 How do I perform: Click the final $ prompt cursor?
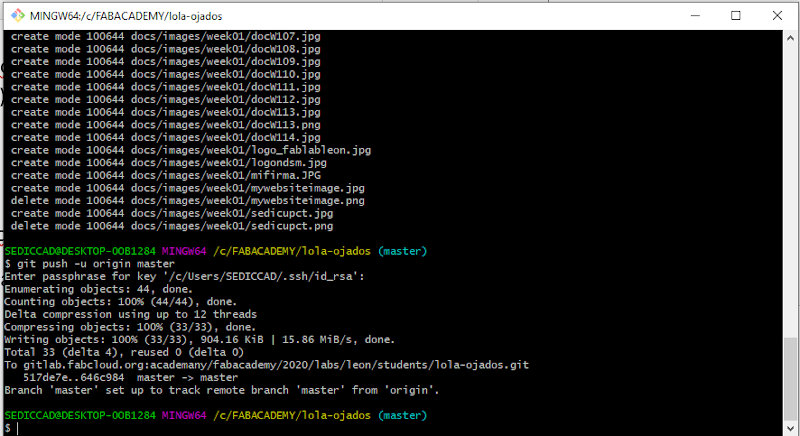[17, 428]
